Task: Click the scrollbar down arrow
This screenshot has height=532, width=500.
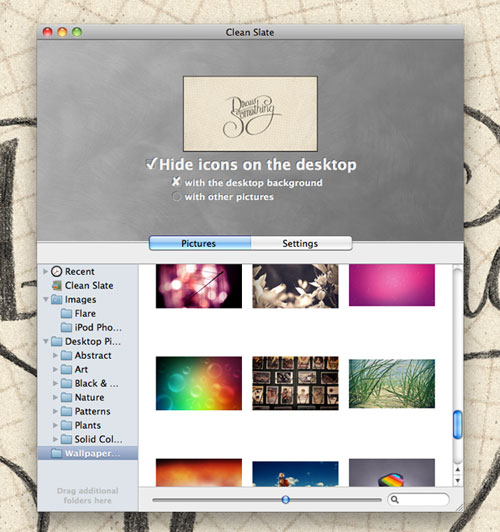Action: click(457, 480)
